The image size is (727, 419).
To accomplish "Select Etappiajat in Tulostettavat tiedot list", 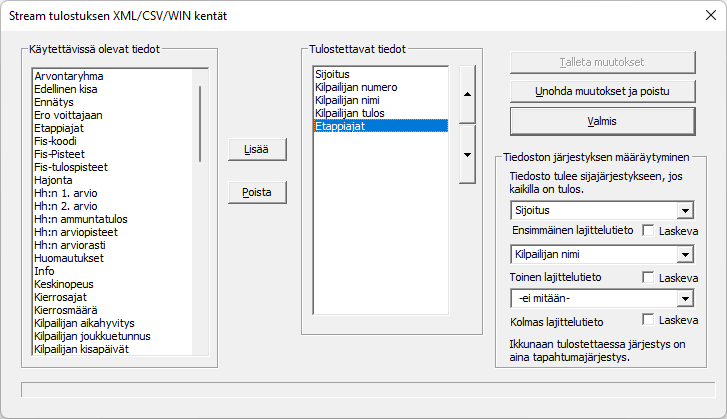I will pos(340,127).
